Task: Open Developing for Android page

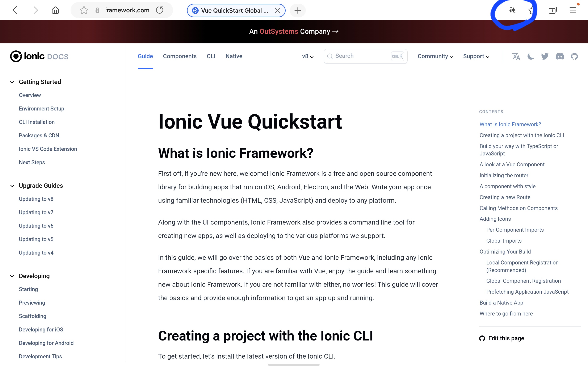Action: [x=46, y=343]
